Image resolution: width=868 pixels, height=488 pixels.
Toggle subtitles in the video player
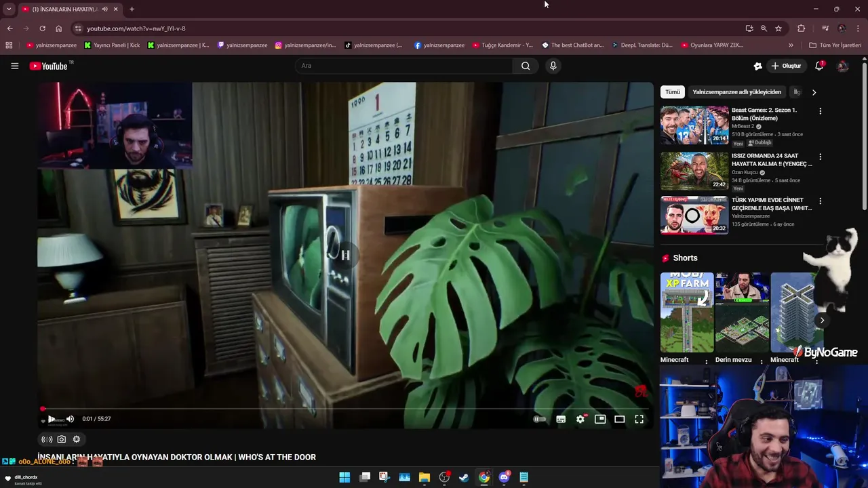click(x=561, y=419)
